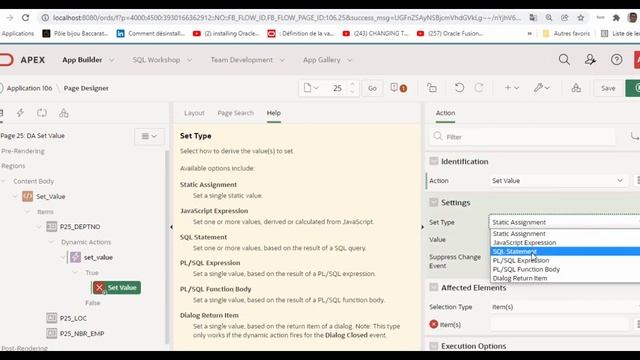Select the Set Value true action node
Image resolution: width=640 pixels, height=360 pixels.
(117, 288)
